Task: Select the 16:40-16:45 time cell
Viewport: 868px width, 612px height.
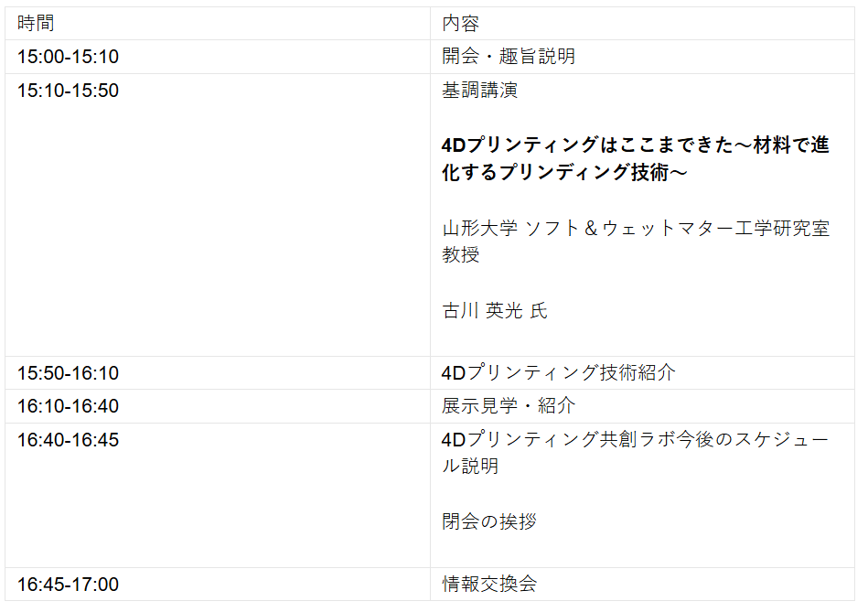Action: click(x=68, y=440)
